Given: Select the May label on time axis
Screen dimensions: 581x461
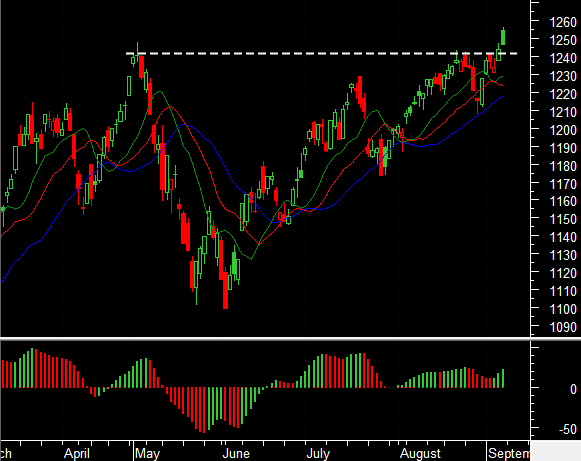Looking at the screenshot, I should click(147, 454).
